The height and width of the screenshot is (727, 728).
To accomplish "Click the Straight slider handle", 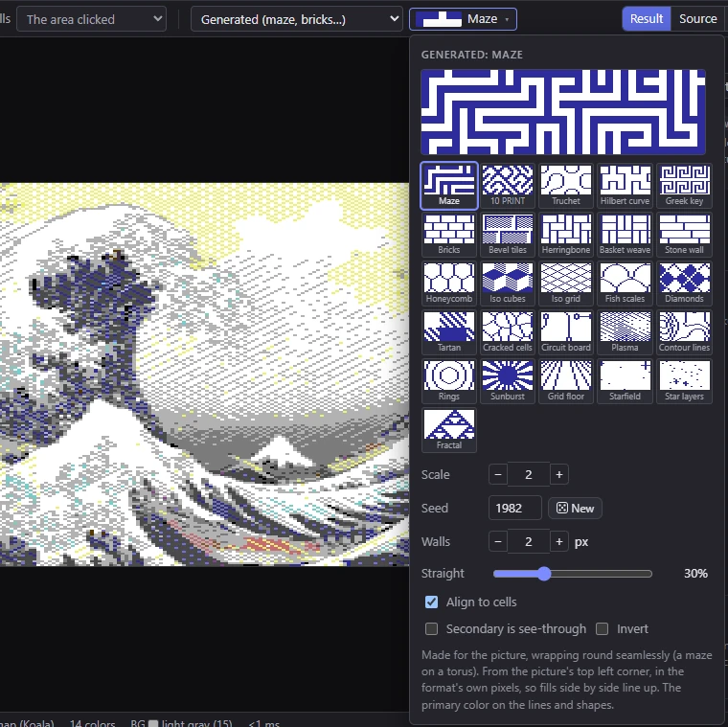I will click(x=544, y=574).
